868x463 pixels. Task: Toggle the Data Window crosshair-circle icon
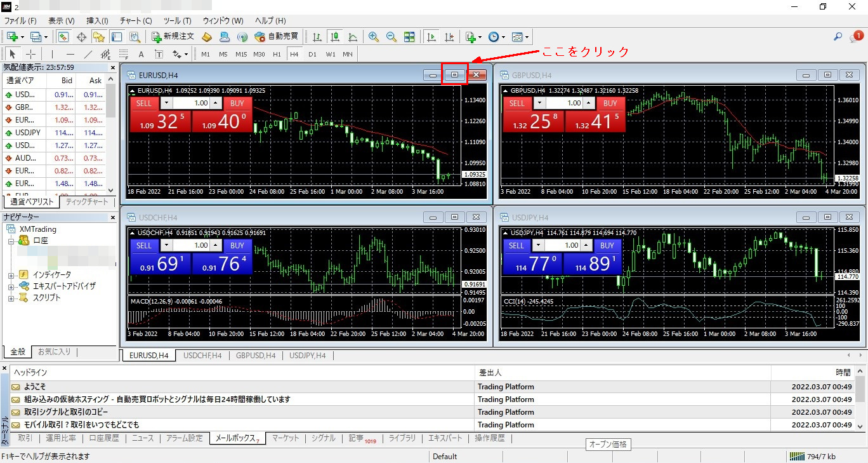pos(81,37)
